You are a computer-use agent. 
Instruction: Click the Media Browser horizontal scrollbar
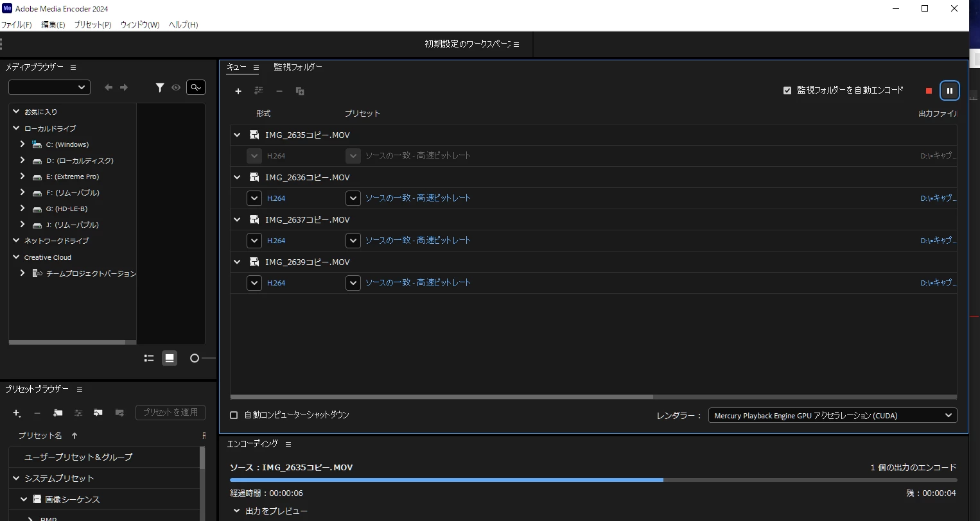point(67,343)
